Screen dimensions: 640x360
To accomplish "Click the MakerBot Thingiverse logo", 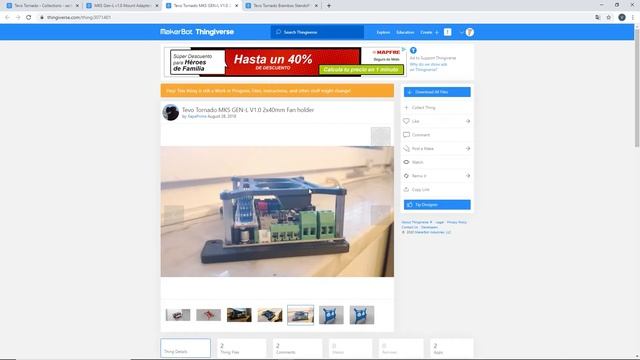I will click(197, 32).
